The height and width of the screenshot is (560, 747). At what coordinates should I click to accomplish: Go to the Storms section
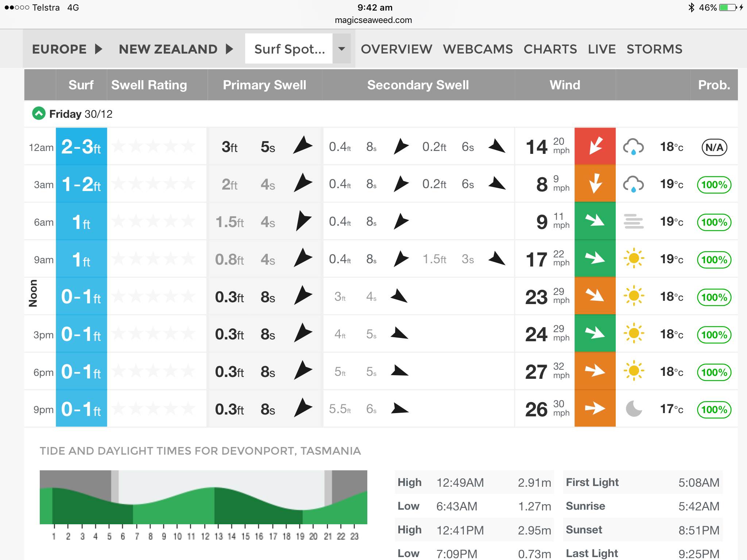pos(654,49)
